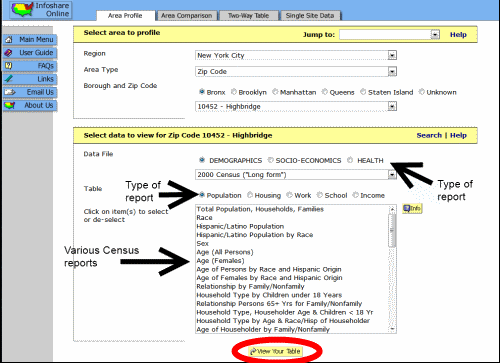Viewport: 500px width, 363px height.
Task: Select the School table radio button
Action: pyautogui.click(x=320, y=195)
